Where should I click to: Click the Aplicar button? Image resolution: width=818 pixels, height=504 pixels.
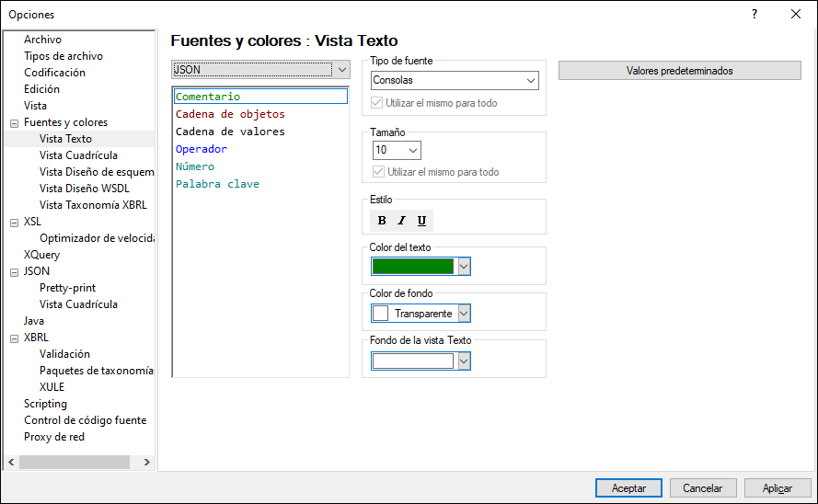[x=778, y=488]
